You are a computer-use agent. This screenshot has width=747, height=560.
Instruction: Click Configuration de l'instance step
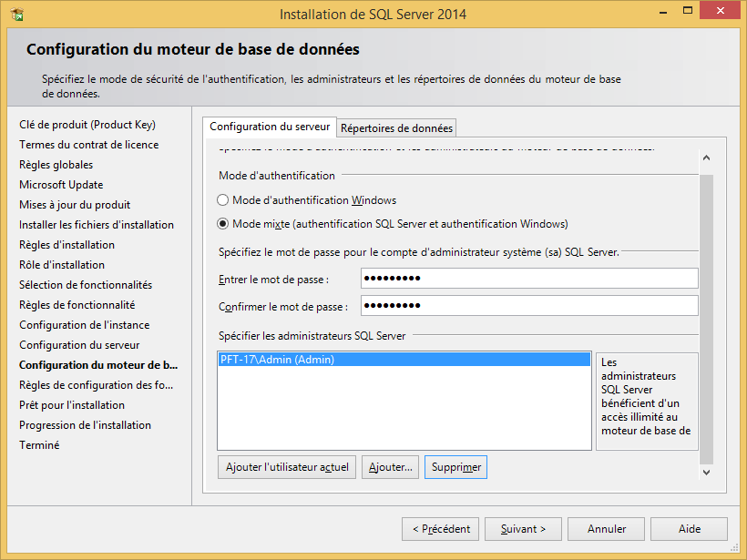(x=85, y=325)
